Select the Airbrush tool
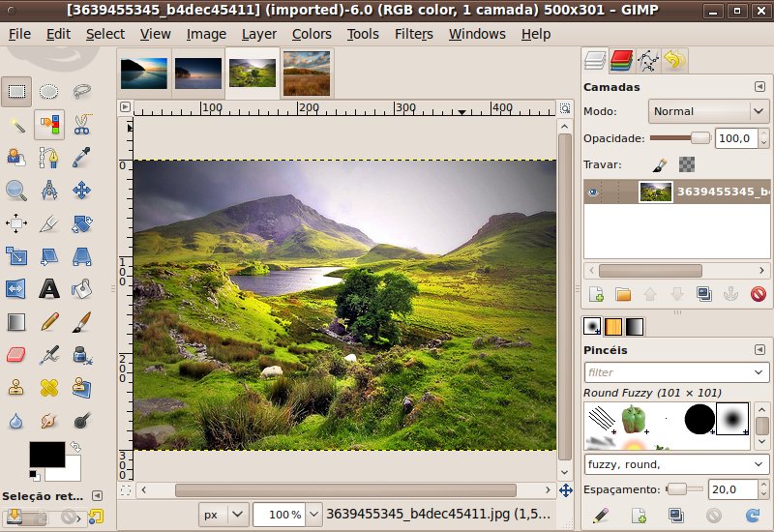This screenshot has height=532, width=774. click(49, 355)
